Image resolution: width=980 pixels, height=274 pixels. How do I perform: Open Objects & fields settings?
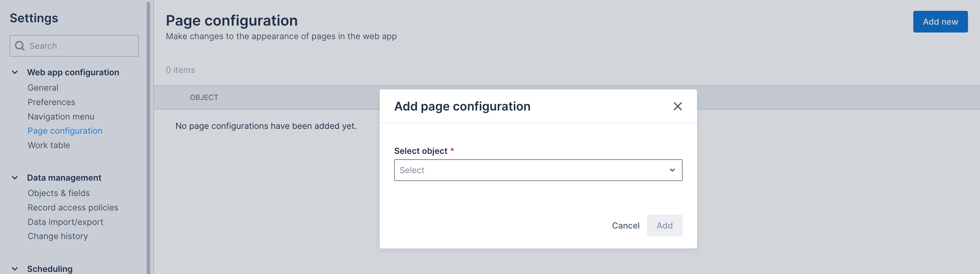pyautogui.click(x=59, y=193)
